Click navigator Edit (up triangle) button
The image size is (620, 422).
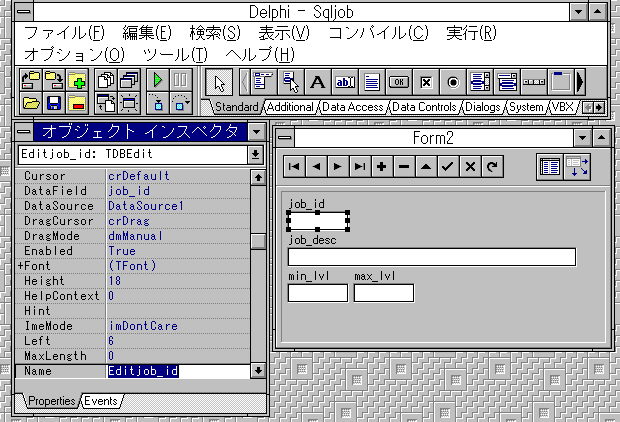click(426, 167)
